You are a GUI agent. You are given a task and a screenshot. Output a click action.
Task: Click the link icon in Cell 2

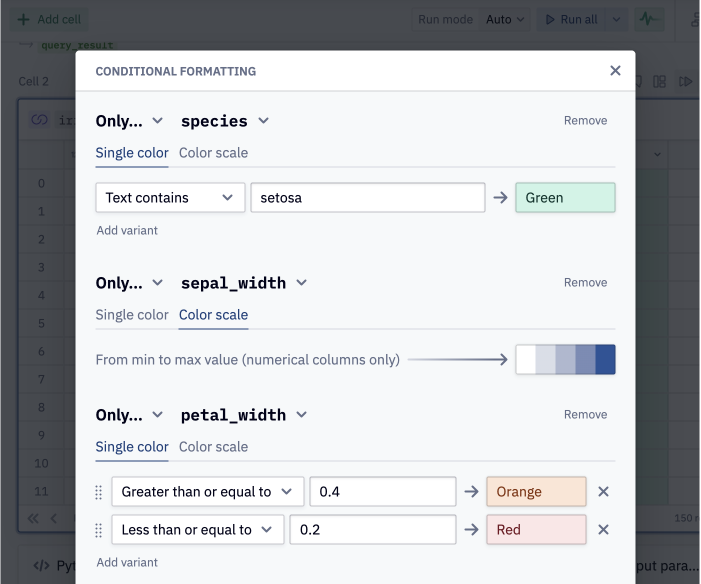click(39, 120)
